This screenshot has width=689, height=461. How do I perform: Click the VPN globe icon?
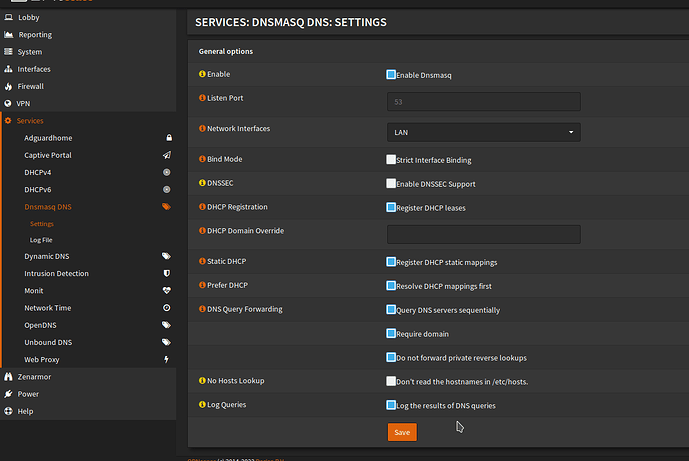coord(8,103)
